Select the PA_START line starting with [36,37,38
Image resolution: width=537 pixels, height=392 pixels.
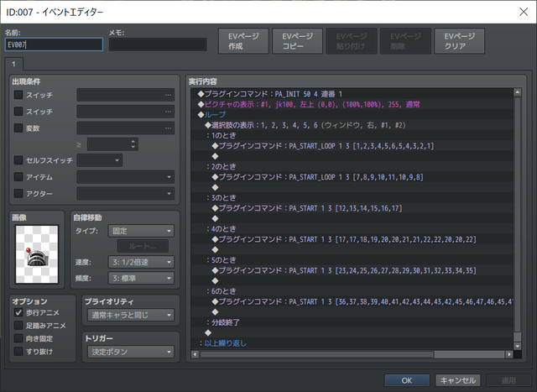[x=352, y=301]
